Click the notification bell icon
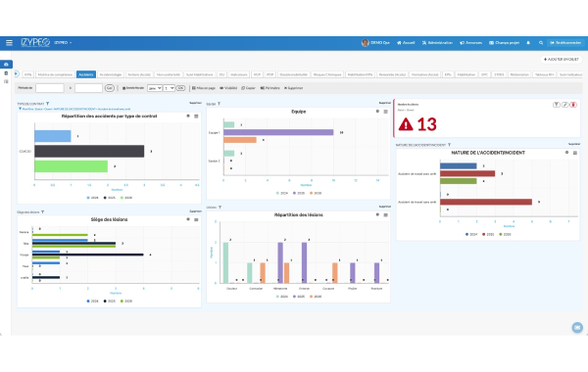This screenshot has width=588, height=372. tap(528, 43)
